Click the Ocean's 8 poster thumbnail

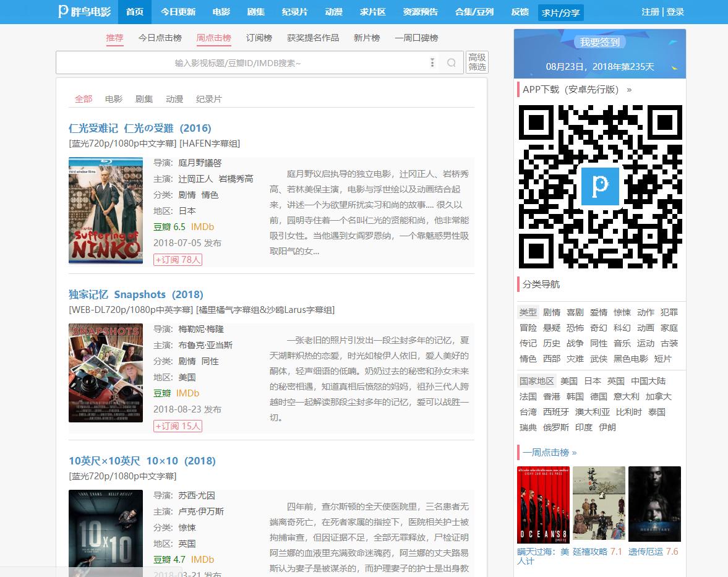(543, 505)
